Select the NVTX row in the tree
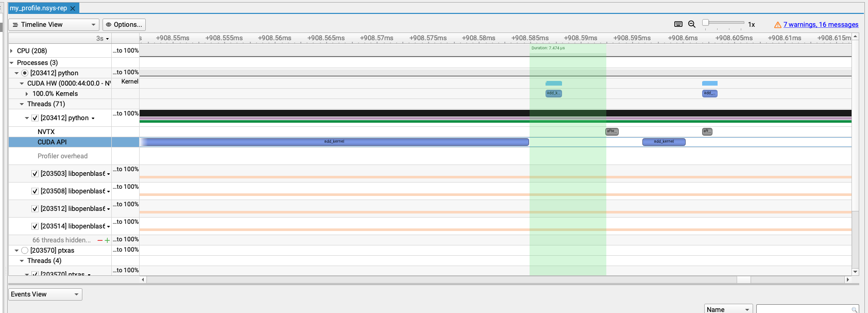 pos(46,132)
